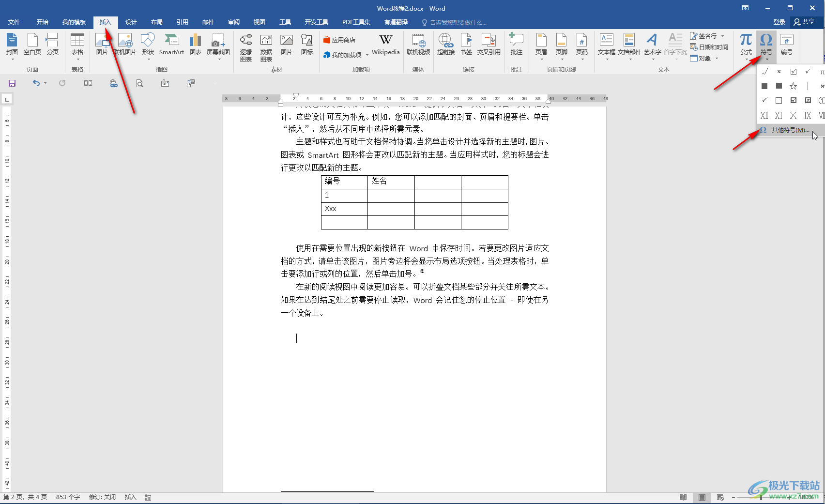Toggle insert mode (插入) in status bar
The image size is (825, 504).
130,497
